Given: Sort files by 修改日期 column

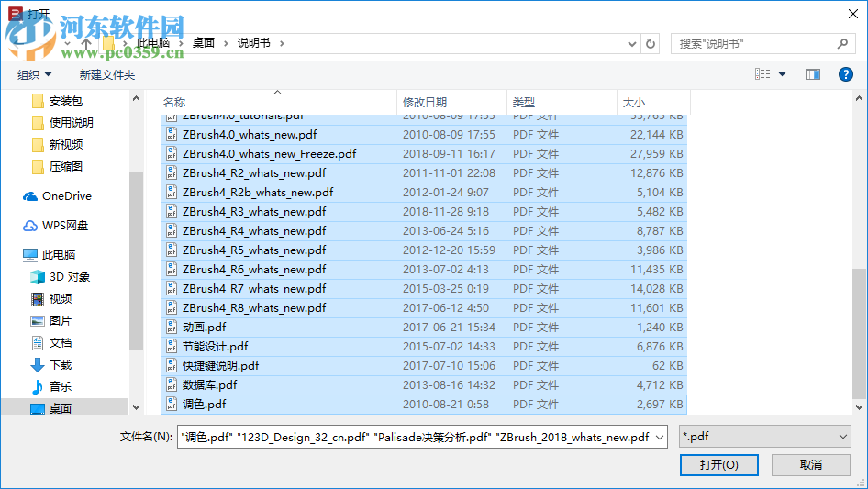Looking at the screenshot, I should click(x=451, y=103).
